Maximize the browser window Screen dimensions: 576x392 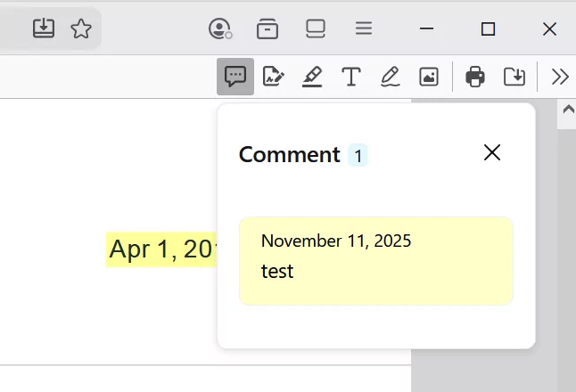pos(488,29)
